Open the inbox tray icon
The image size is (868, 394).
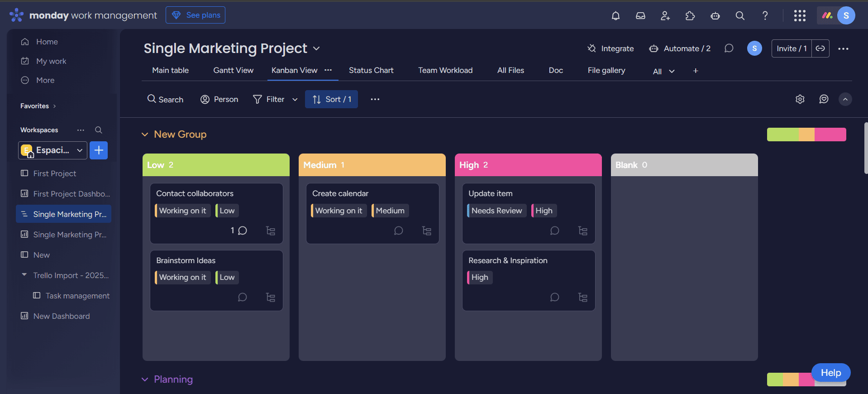point(640,16)
